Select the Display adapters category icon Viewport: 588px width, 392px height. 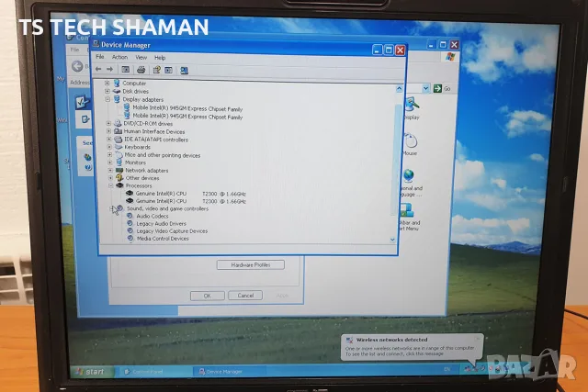point(117,99)
